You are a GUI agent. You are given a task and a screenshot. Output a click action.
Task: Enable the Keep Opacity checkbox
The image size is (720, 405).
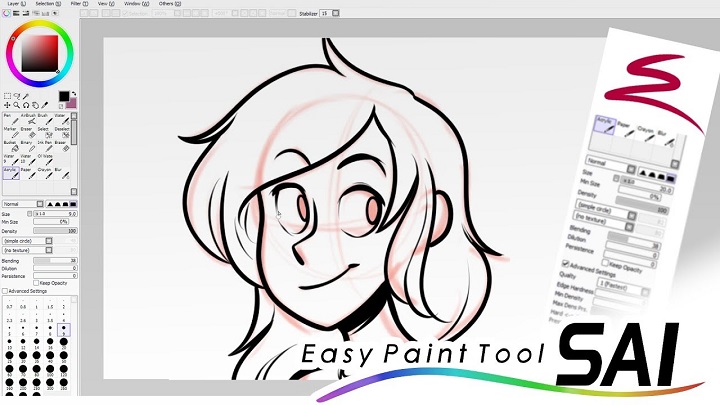36,283
